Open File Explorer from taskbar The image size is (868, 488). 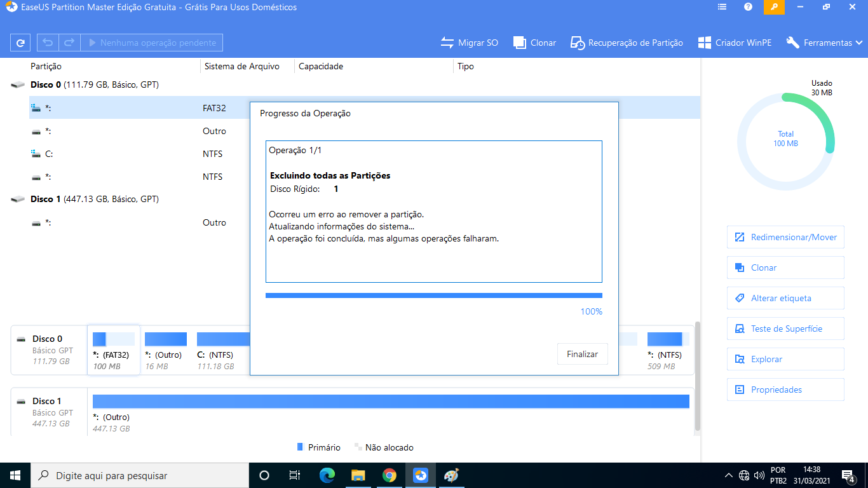pyautogui.click(x=358, y=475)
